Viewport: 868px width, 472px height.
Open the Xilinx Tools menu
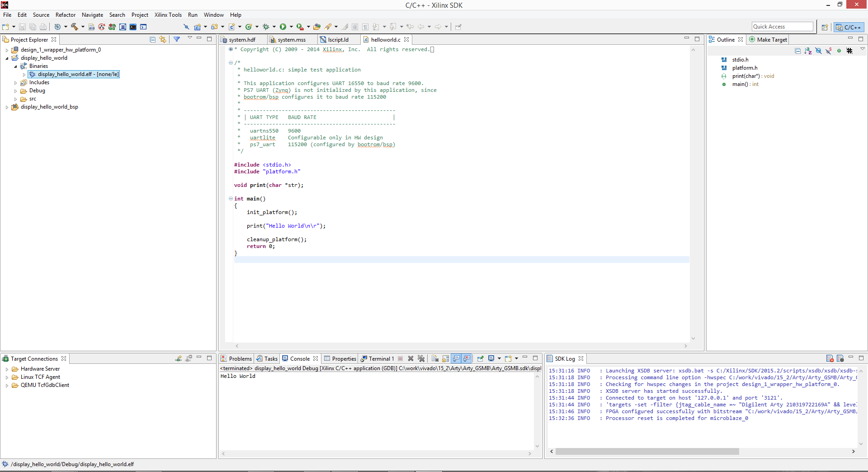click(168, 15)
